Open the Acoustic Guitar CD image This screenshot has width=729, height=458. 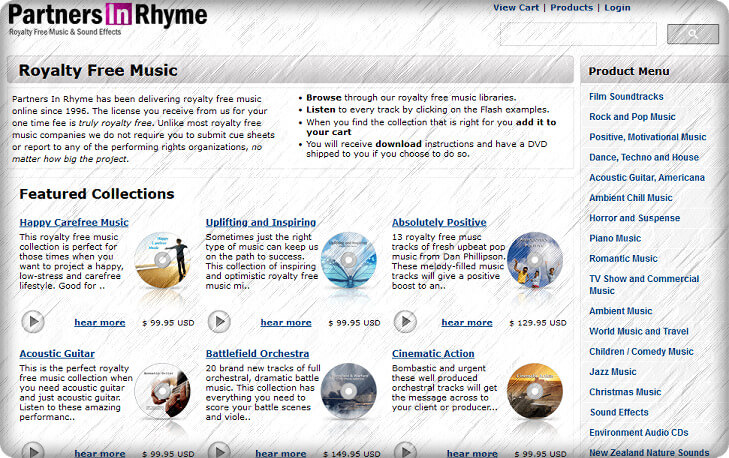point(163,391)
